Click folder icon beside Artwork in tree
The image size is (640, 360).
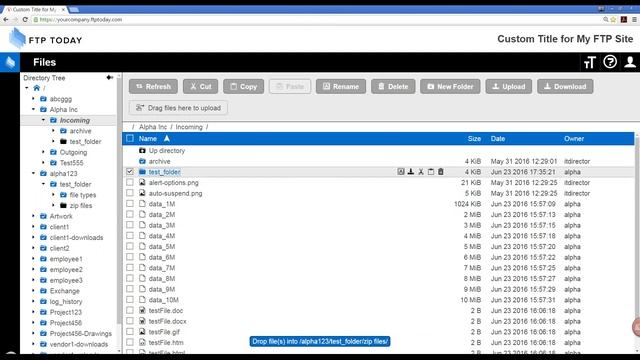pyautogui.click(x=43, y=216)
